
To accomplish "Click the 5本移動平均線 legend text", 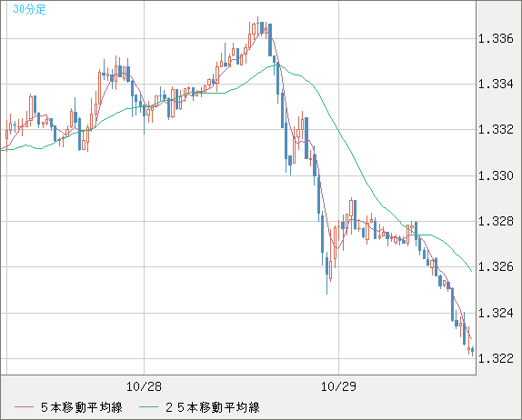I will tap(82, 407).
